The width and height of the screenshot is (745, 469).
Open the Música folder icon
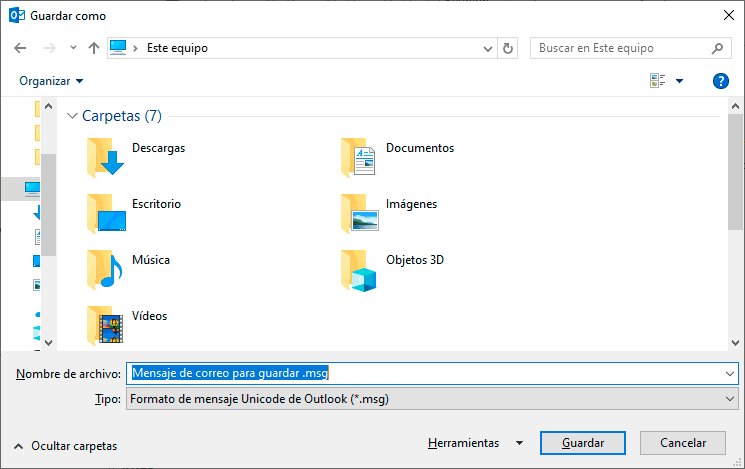pyautogui.click(x=105, y=267)
